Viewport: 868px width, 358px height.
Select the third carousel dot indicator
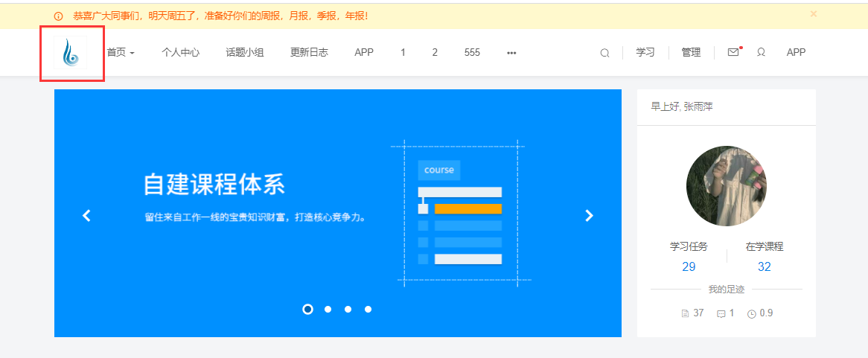348,309
